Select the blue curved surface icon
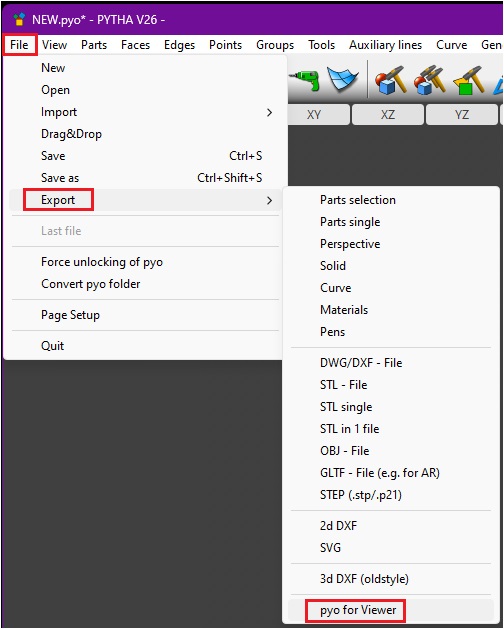 (x=342, y=79)
